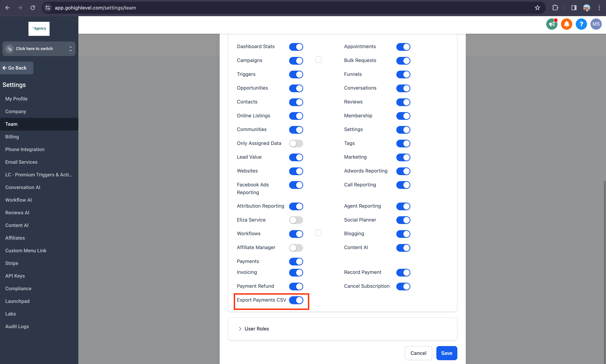
Task: Tick the checkbox beside Campaigns toggle
Action: (x=318, y=60)
